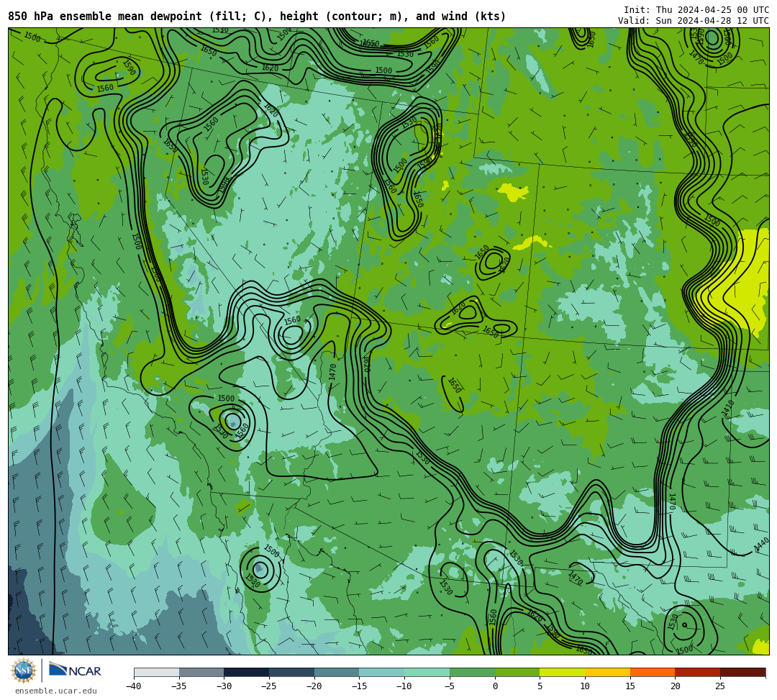Screen dimensions: 777x700
Task: Click the -30 to -25 colorbar swatch
Action: (247, 672)
